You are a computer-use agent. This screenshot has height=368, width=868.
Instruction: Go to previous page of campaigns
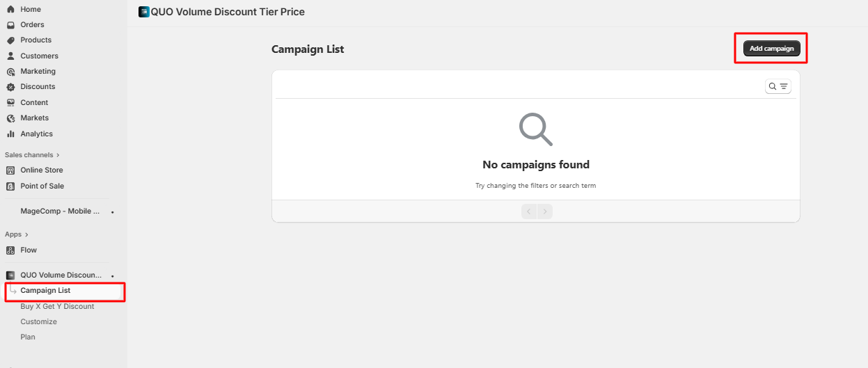click(x=529, y=211)
